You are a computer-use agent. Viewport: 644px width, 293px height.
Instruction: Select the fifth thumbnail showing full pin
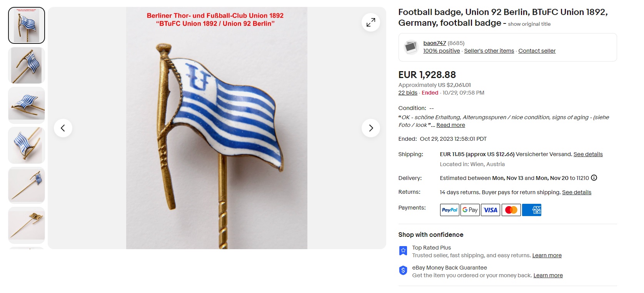(x=27, y=185)
